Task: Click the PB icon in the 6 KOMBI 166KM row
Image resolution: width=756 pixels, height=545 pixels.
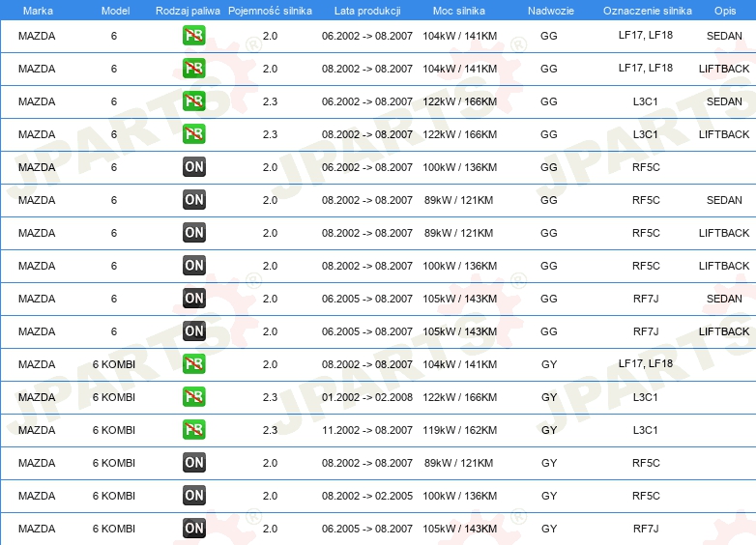Action: point(193,397)
